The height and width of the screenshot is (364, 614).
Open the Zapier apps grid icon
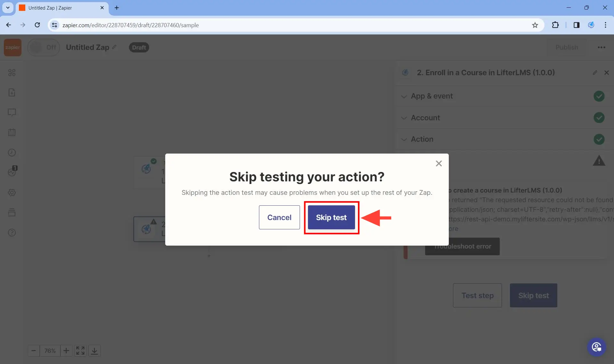[x=12, y=73]
